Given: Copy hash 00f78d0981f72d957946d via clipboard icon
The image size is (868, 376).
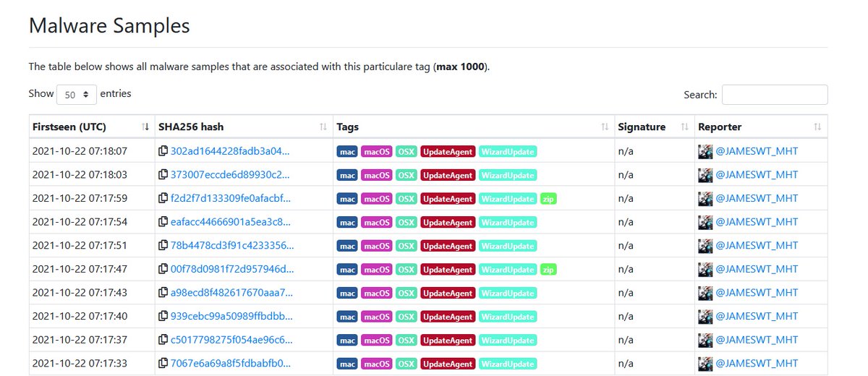Looking at the screenshot, I should 163,269.
